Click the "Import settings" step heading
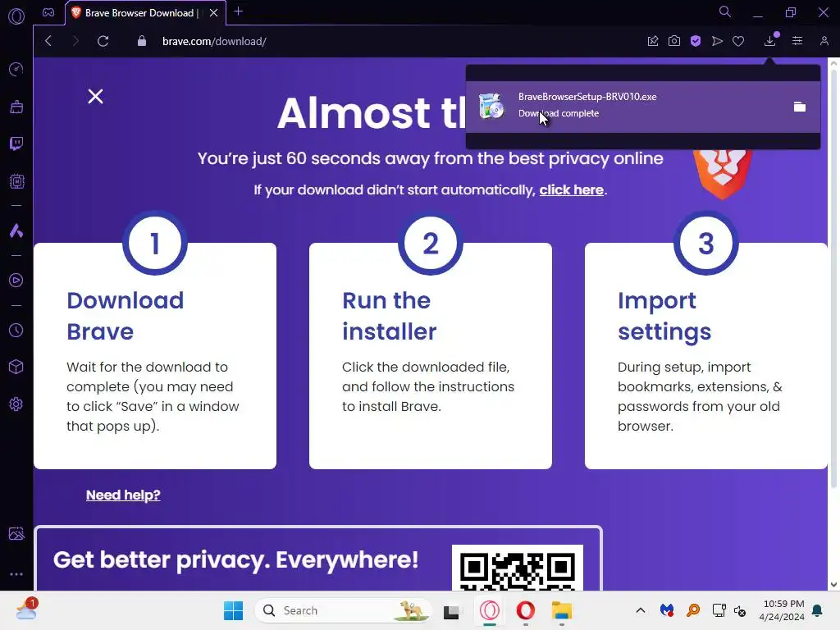 coord(664,316)
